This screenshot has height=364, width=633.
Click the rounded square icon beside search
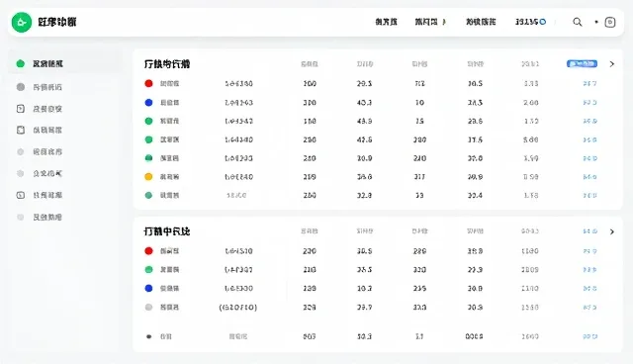pos(610,22)
